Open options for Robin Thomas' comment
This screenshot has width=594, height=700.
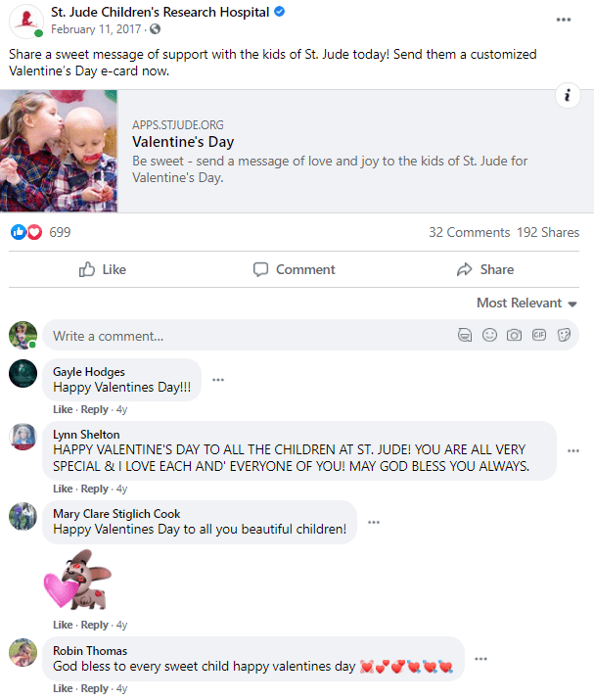pyautogui.click(x=480, y=659)
